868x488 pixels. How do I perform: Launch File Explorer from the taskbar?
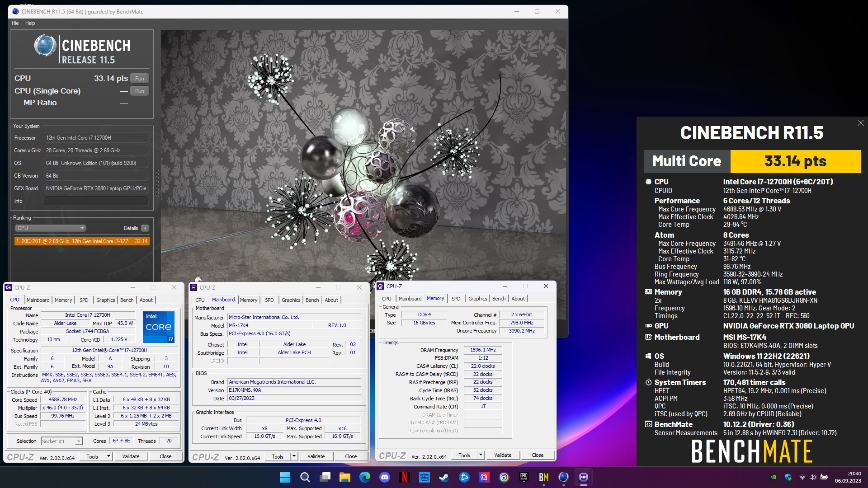(345, 477)
